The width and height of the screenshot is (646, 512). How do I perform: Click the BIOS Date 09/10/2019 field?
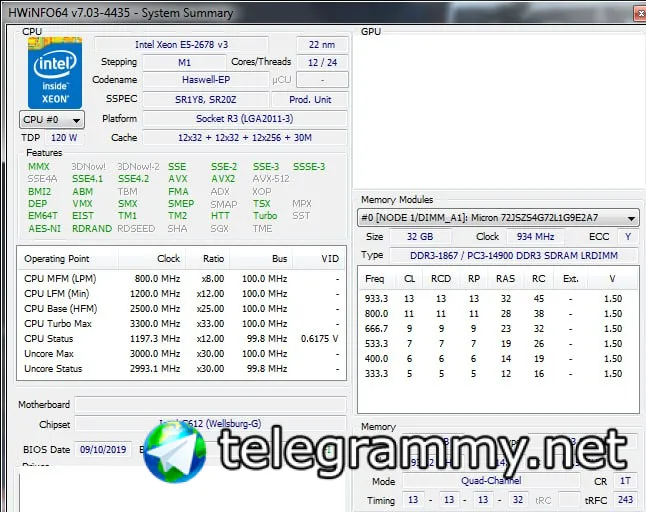[x=103, y=449]
